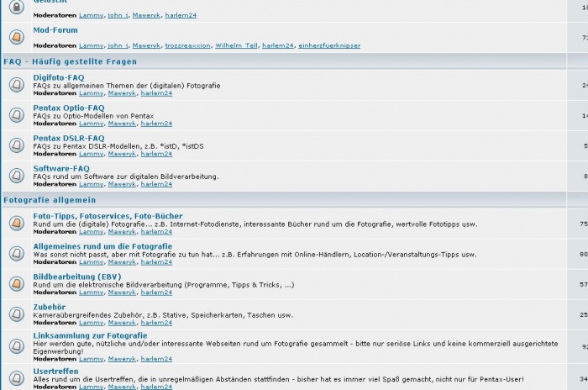
Task: Open the Zubehör forum
Action: coord(49,307)
